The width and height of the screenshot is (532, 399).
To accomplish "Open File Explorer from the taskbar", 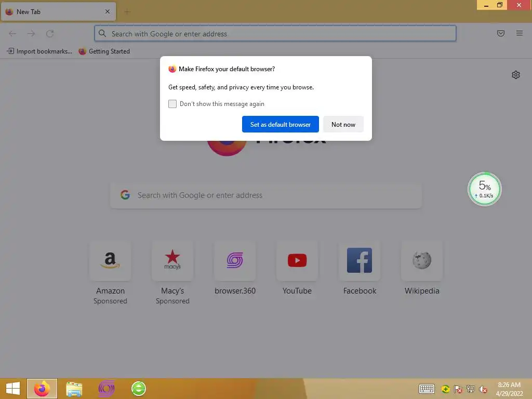I will 74,389.
